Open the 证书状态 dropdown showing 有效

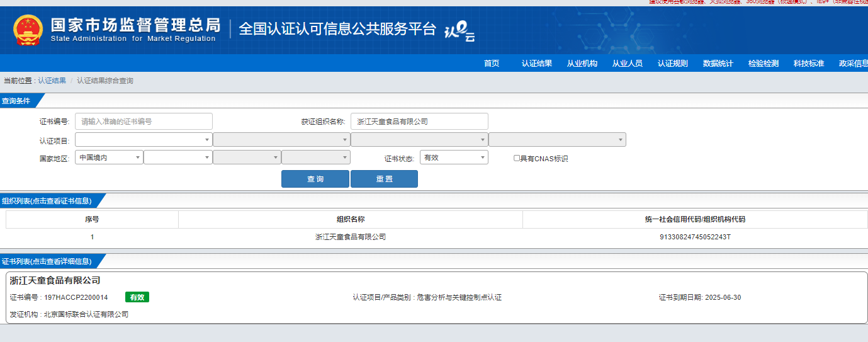click(454, 157)
